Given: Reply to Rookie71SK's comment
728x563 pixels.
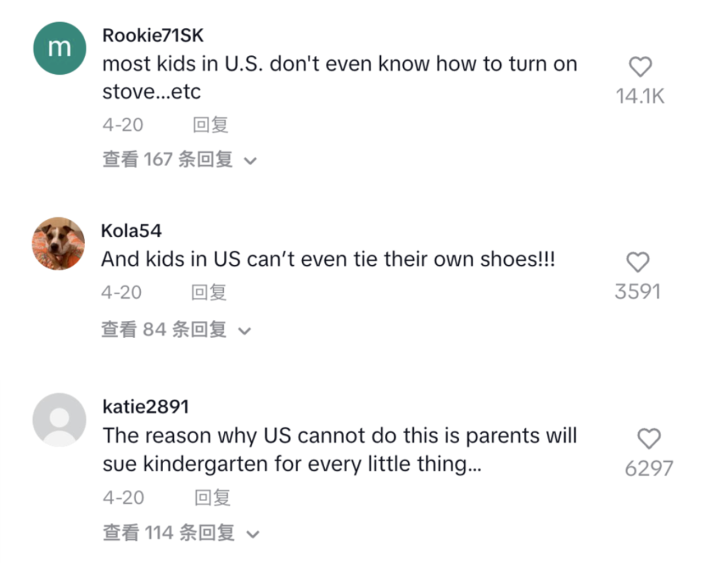Looking at the screenshot, I should [210, 125].
